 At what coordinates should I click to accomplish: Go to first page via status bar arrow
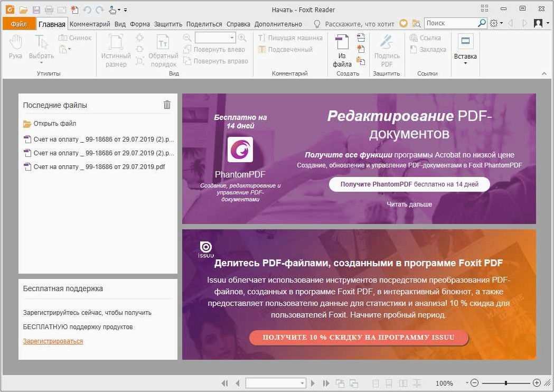coord(224,383)
